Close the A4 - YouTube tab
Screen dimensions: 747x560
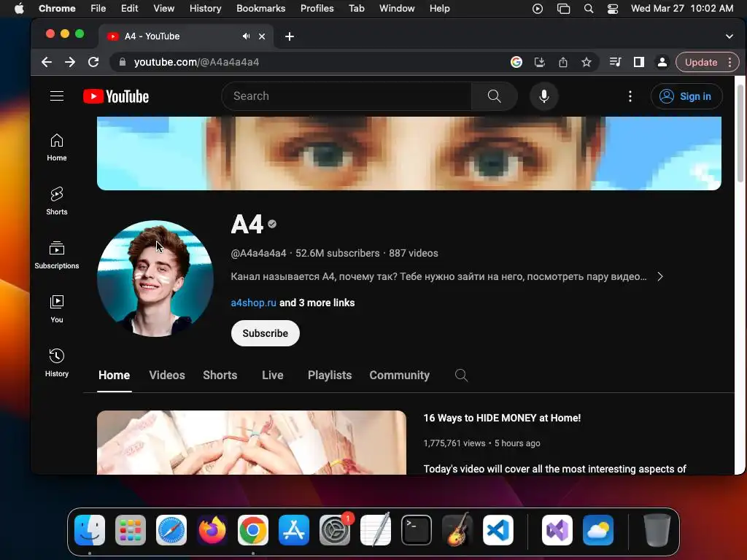point(262,36)
